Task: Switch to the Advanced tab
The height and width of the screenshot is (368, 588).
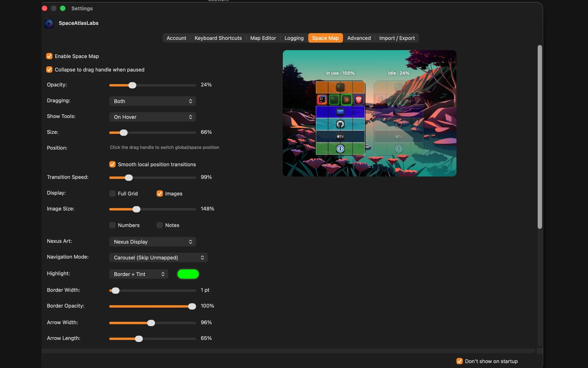Action: tap(359, 38)
